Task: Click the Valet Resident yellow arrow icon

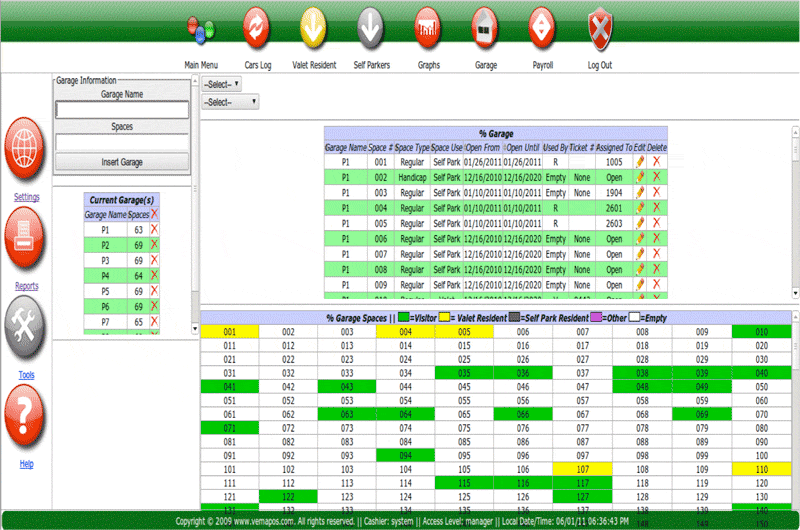Action: tap(313, 27)
